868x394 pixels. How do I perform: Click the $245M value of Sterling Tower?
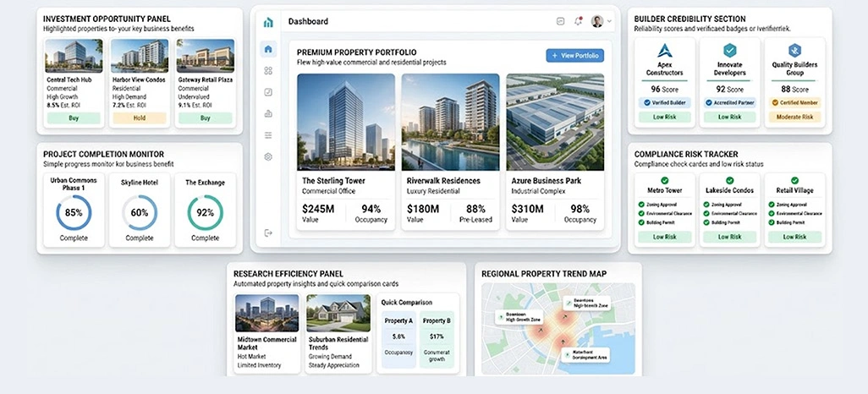coord(318,209)
